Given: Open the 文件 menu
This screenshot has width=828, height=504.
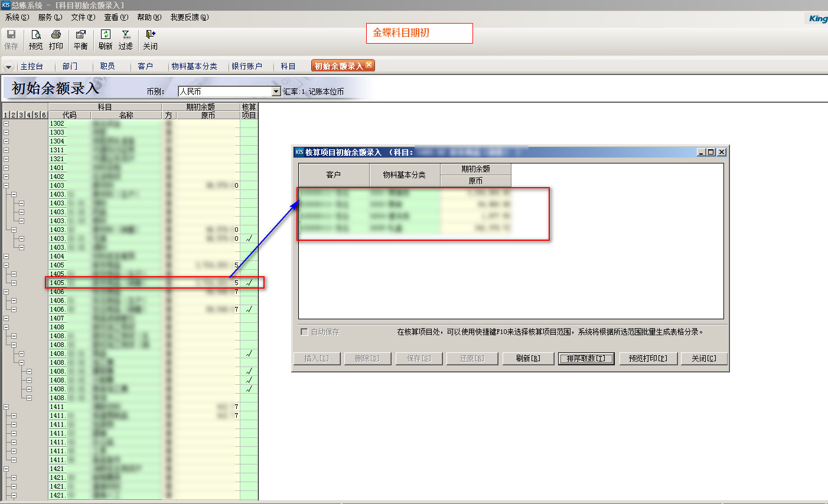Looking at the screenshot, I should tap(83, 17).
